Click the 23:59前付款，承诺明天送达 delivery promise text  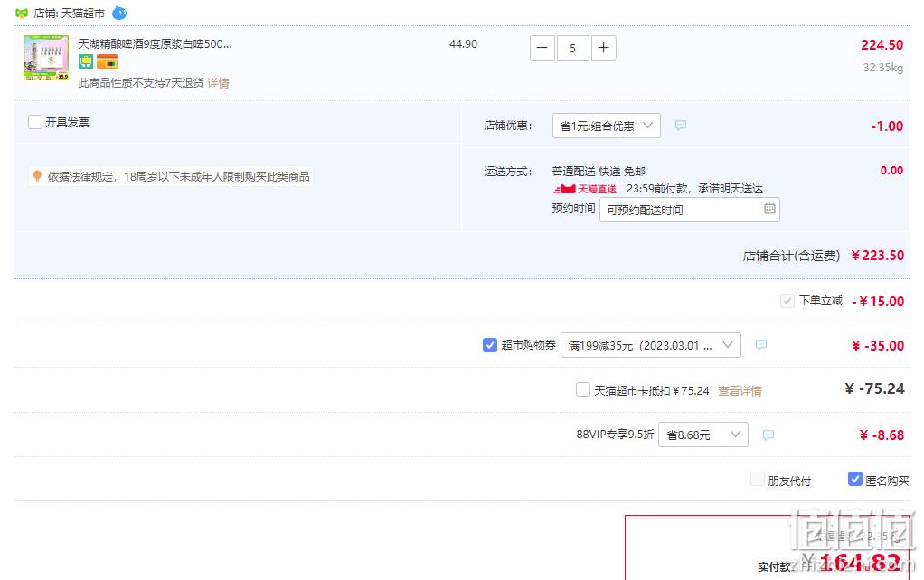click(694, 189)
